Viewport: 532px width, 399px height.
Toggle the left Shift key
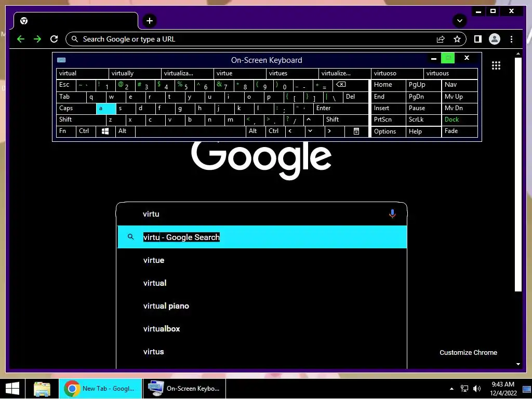[81, 120]
